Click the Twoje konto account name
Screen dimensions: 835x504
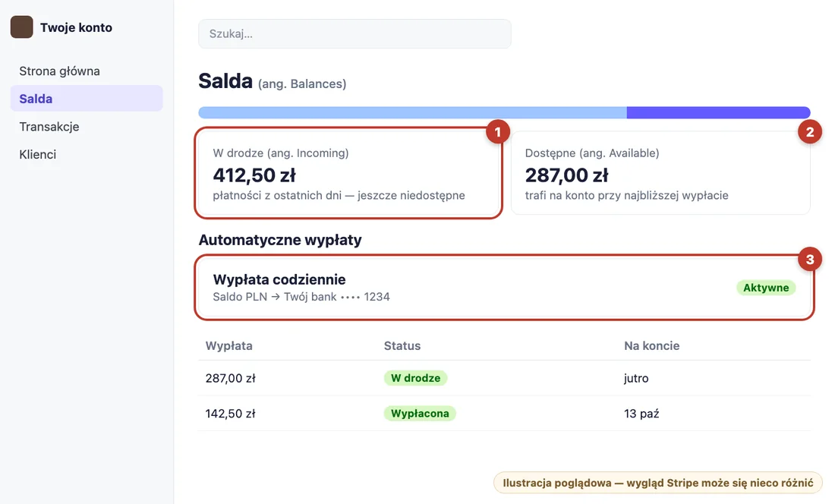click(x=76, y=27)
